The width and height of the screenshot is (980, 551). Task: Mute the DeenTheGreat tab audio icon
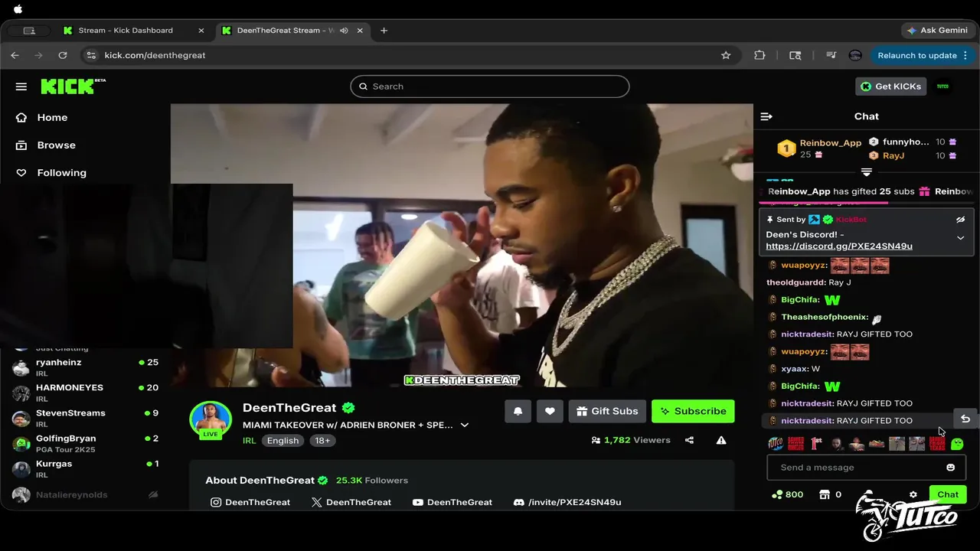tap(344, 31)
